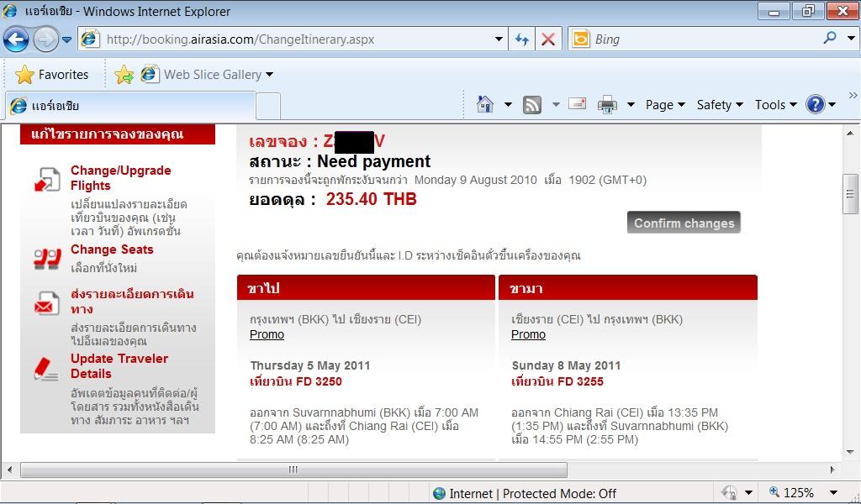Open the recent pages dropdown arrow
The height and width of the screenshot is (504, 861).
(67, 39)
